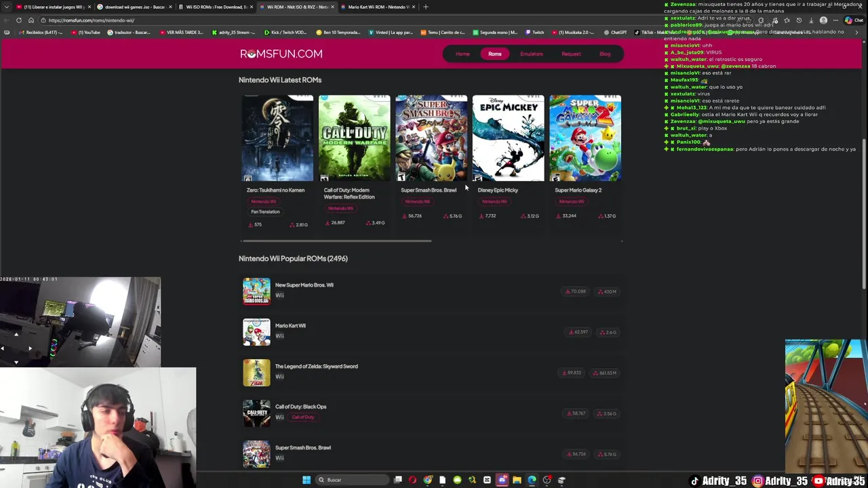Screen dimensions: 868x488
Task: Click Zero: Tsukihami no Kamen title link
Action: click(275, 190)
